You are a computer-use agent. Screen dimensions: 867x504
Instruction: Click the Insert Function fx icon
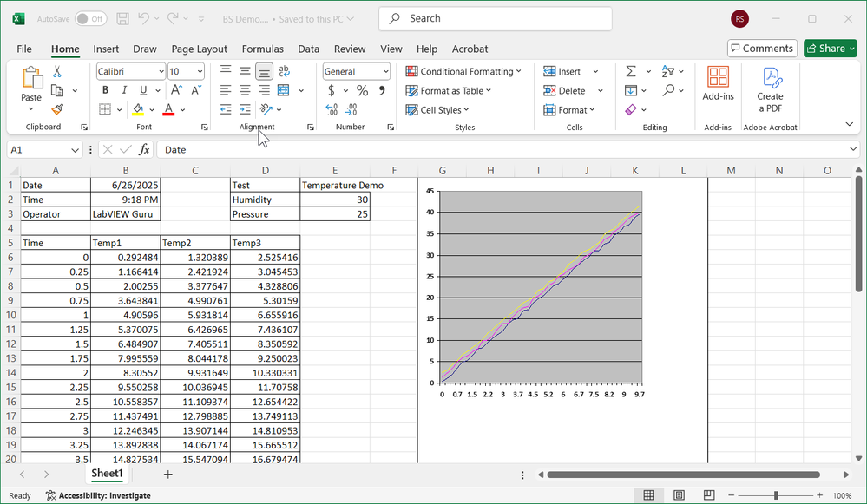coord(145,149)
